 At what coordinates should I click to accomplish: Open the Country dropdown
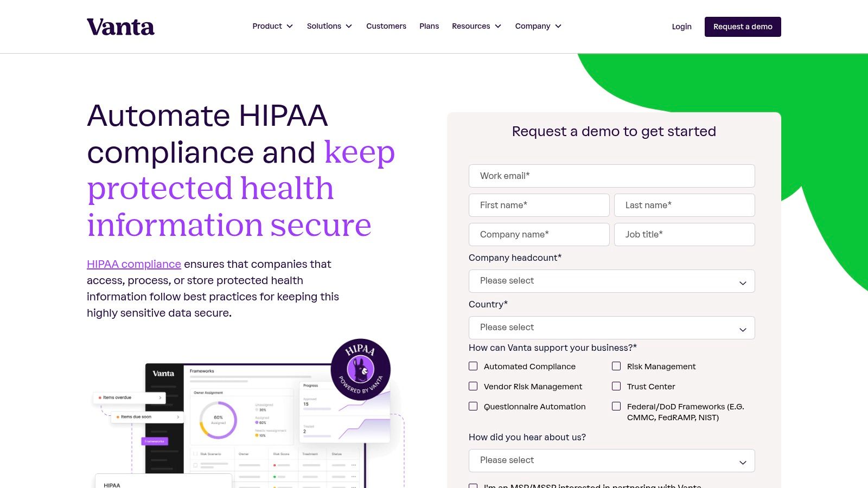coord(612,328)
